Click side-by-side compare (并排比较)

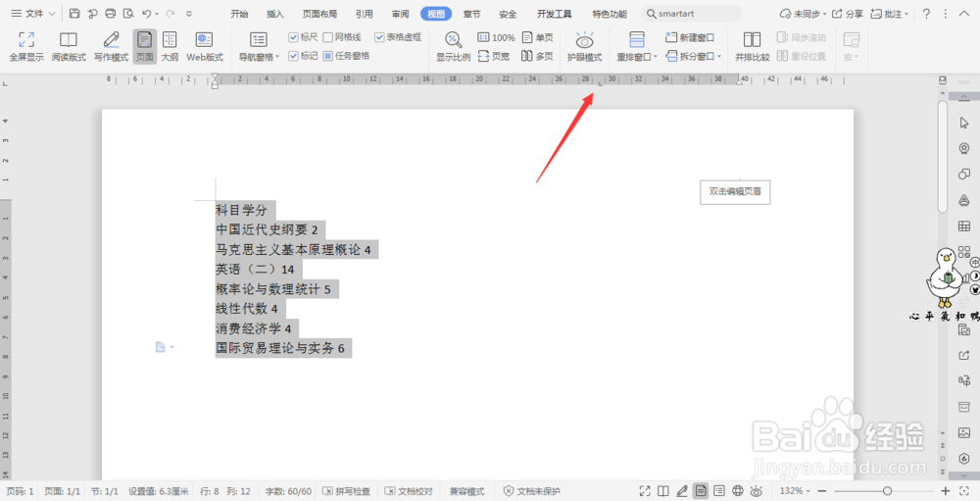point(752,47)
